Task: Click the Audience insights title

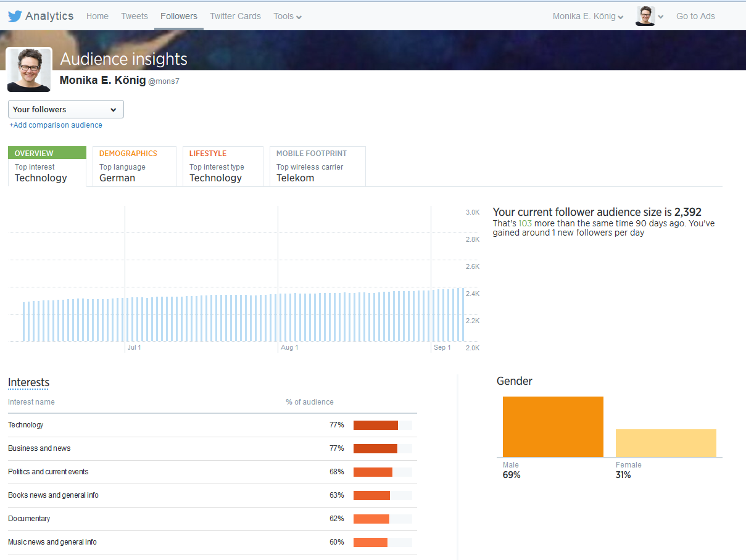Action: click(x=124, y=59)
